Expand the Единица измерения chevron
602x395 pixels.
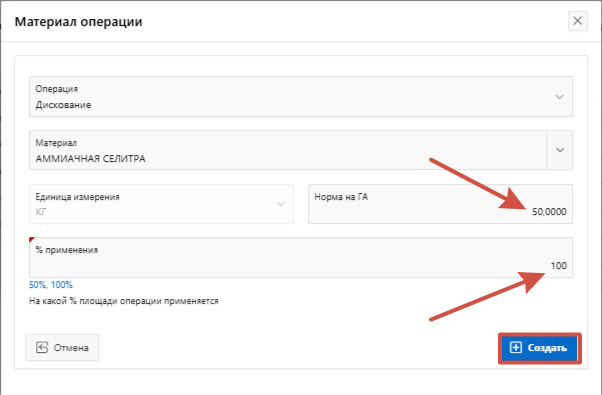coord(281,204)
